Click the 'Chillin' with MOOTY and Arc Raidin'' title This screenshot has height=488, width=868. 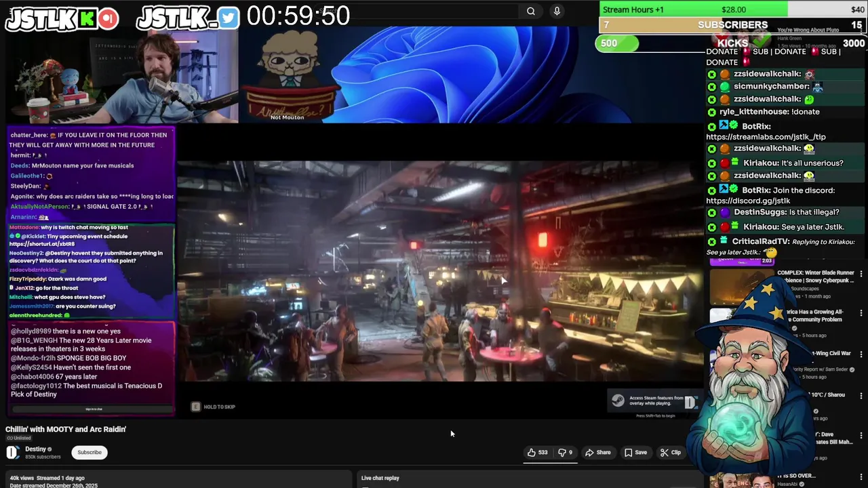coord(66,429)
